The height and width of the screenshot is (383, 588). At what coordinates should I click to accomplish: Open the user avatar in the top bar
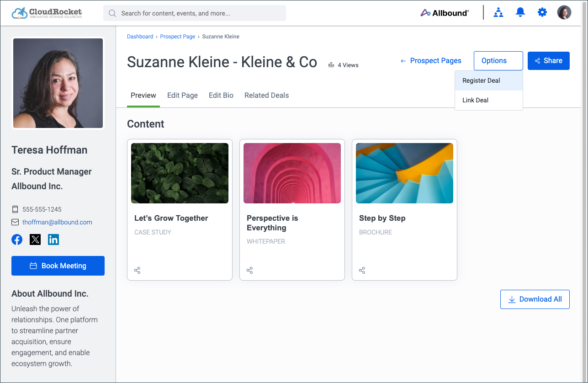(x=564, y=12)
